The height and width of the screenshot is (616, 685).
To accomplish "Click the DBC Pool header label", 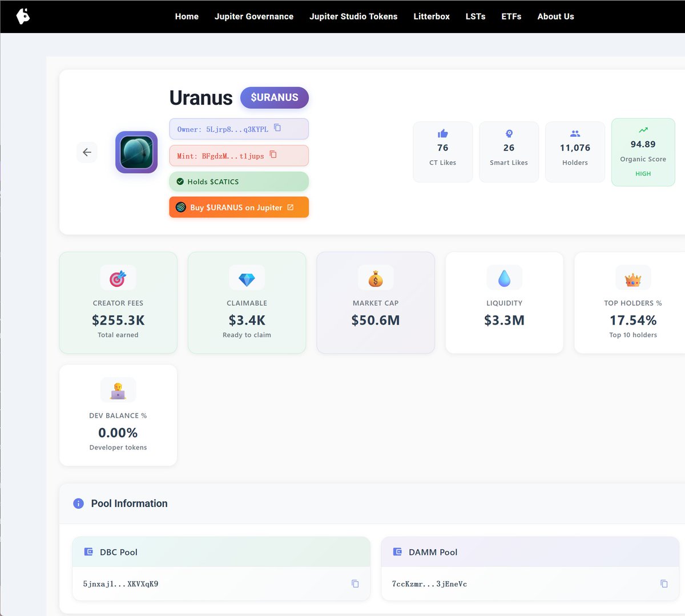I will coord(119,552).
